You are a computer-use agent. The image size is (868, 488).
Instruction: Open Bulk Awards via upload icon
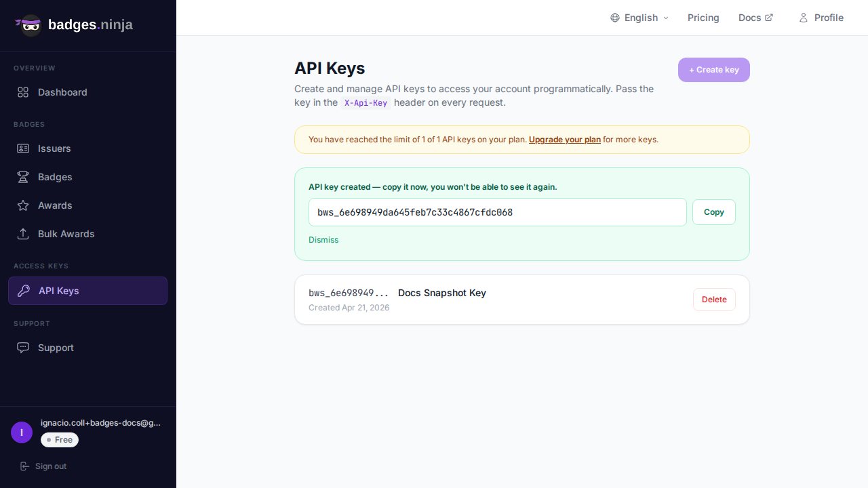[x=23, y=234]
